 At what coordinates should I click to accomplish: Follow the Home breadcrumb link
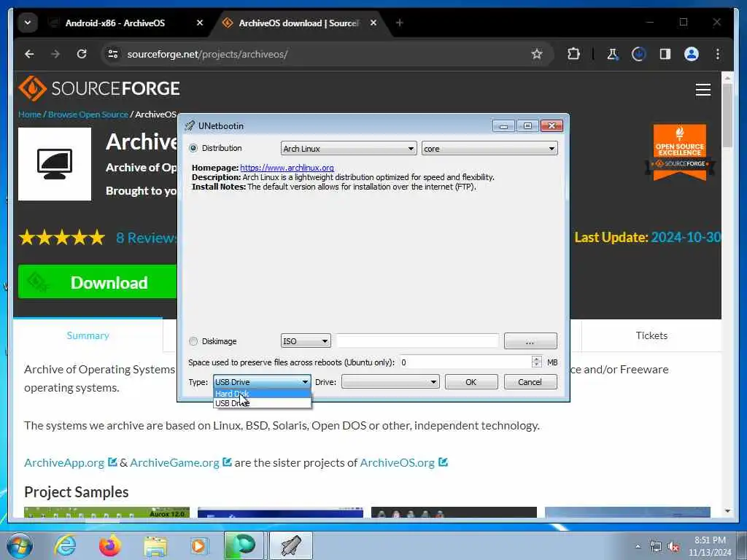click(29, 114)
